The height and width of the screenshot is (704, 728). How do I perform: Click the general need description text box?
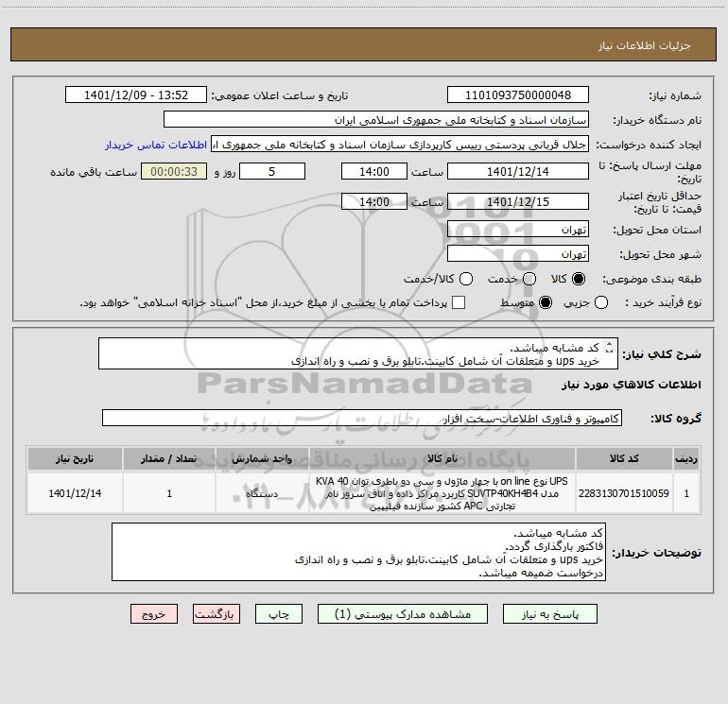click(358, 353)
